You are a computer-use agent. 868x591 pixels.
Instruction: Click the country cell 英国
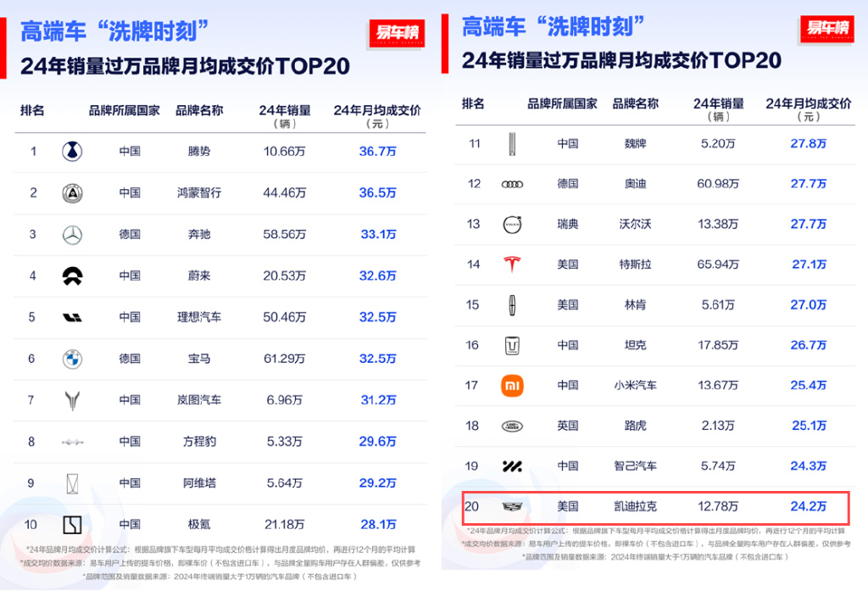567,426
